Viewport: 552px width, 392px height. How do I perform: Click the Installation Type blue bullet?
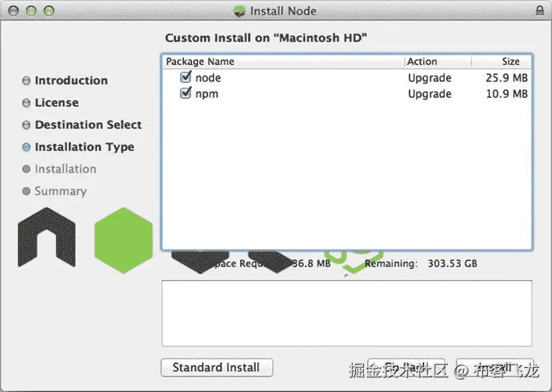pyautogui.click(x=26, y=147)
